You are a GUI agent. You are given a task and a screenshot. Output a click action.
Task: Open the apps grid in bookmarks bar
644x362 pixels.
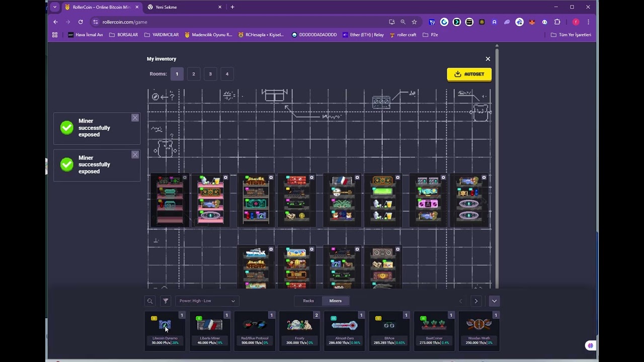pyautogui.click(x=55, y=35)
